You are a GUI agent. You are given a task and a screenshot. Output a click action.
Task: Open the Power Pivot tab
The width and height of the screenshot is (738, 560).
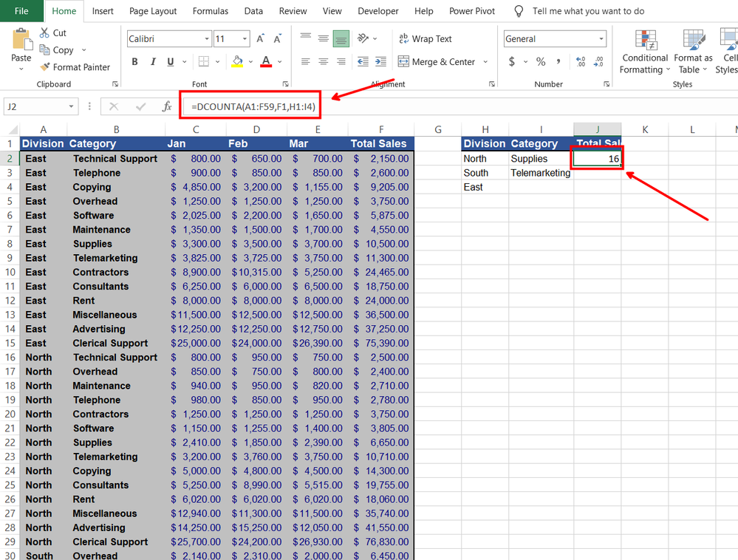click(x=471, y=11)
